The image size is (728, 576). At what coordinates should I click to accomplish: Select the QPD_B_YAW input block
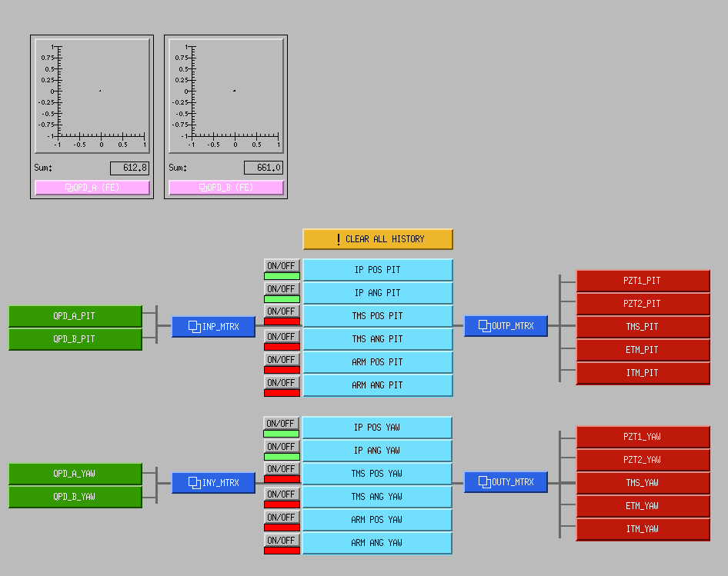click(x=75, y=497)
